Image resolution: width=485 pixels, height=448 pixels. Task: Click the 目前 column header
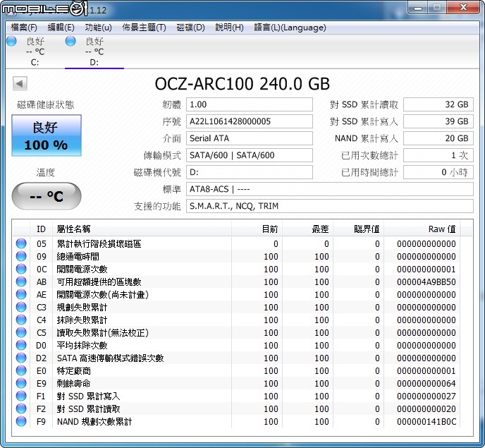[x=257, y=229]
